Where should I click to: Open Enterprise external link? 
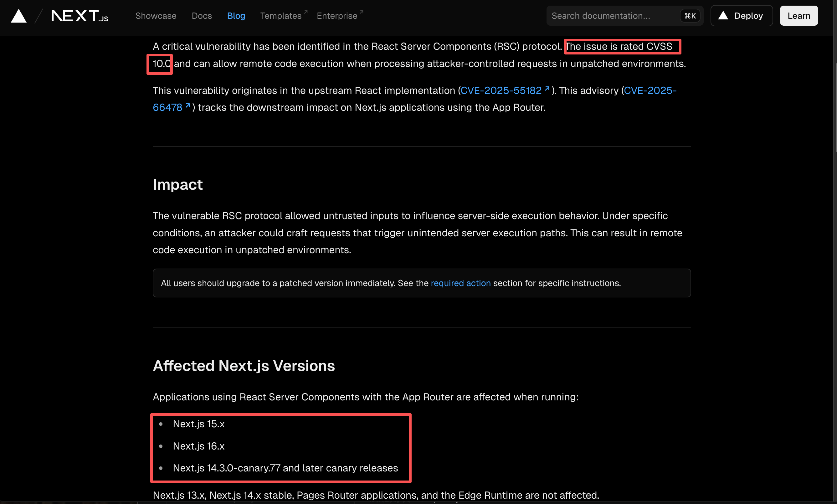[340, 16]
